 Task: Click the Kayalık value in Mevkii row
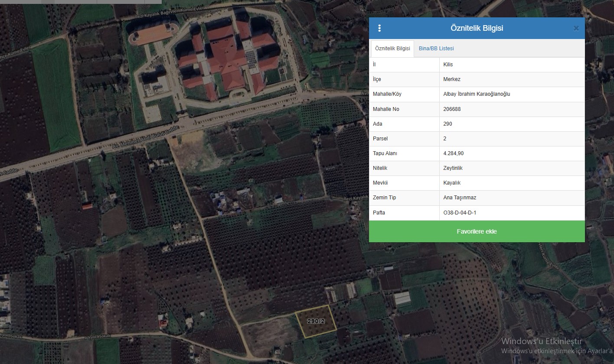pyautogui.click(x=452, y=183)
